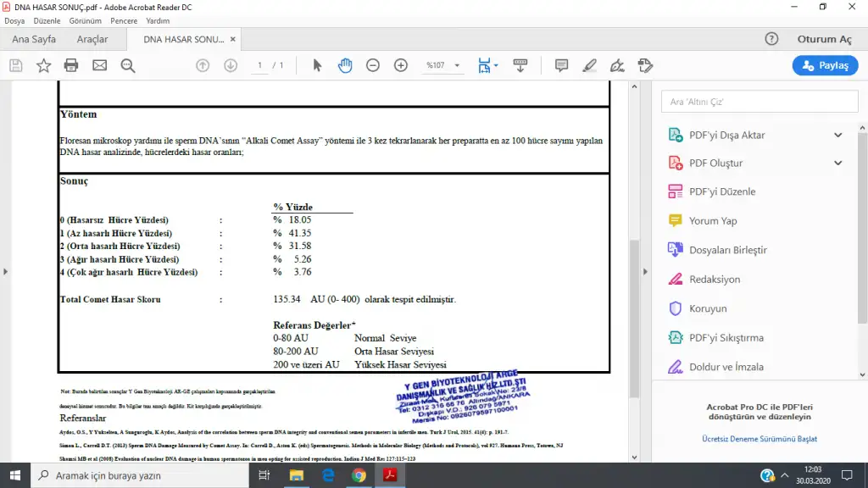This screenshot has width=868, height=488.
Task: Open Microsoft Edge from the taskbar
Action: point(328,475)
